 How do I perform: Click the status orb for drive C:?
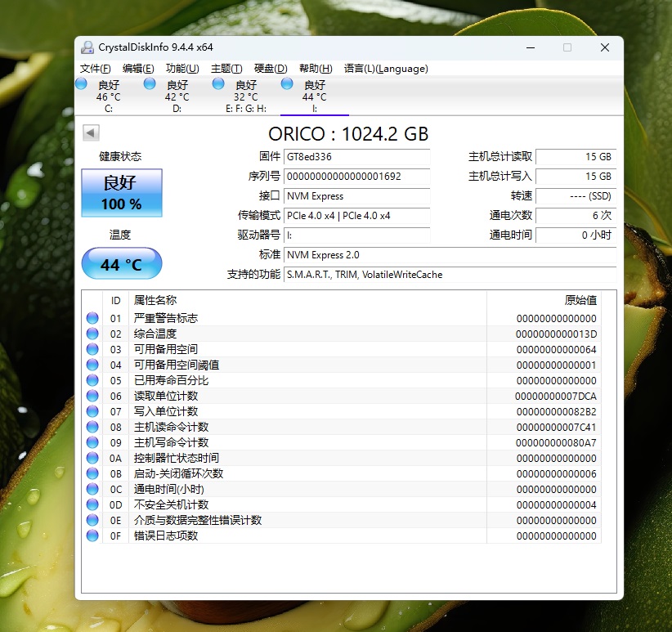(x=82, y=83)
